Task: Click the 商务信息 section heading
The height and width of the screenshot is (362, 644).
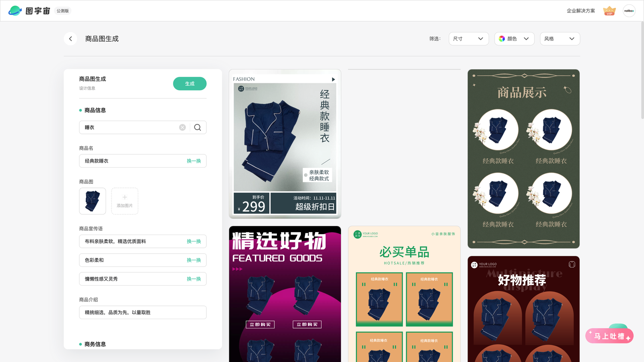Action: tap(95, 344)
